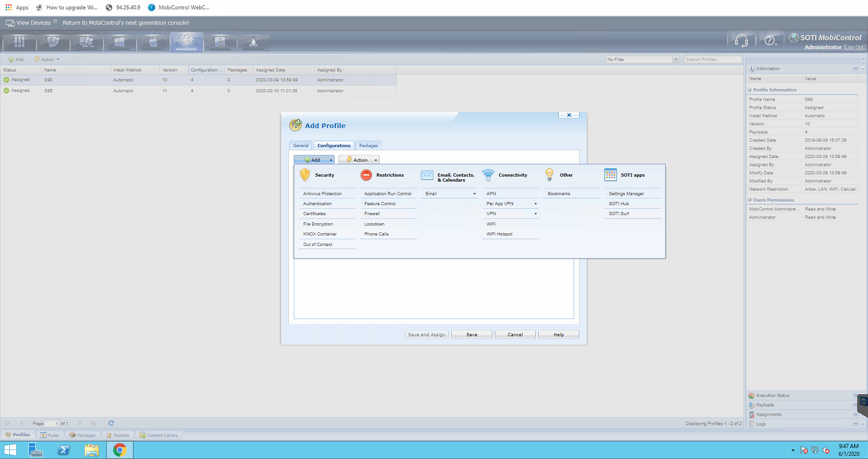The width and height of the screenshot is (868, 459).
Task: Open the all platforms grid icon
Action: (x=20, y=42)
